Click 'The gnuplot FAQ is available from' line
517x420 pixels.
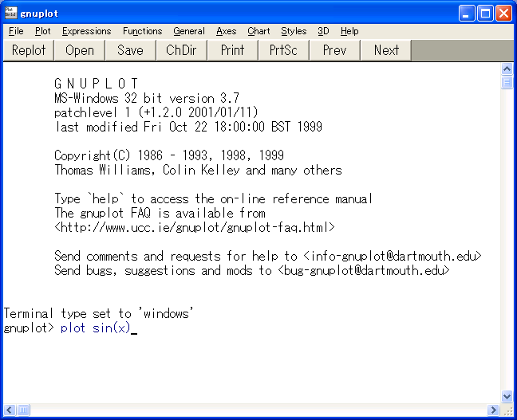tap(160, 213)
